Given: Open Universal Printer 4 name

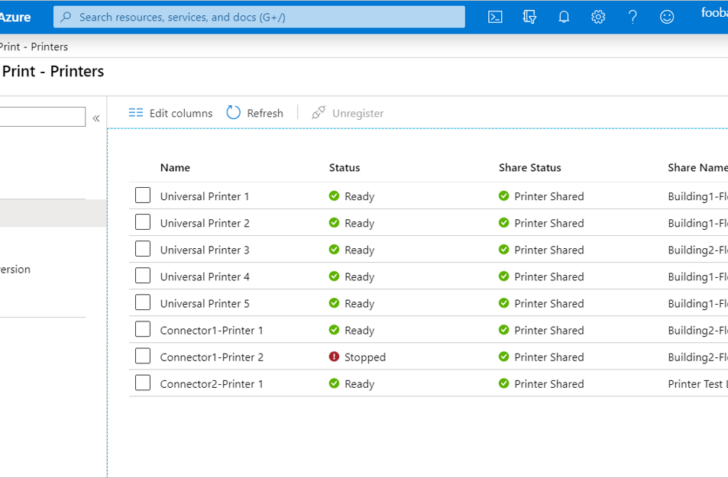Looking at the screenshot, I should (x=205, y=277).
